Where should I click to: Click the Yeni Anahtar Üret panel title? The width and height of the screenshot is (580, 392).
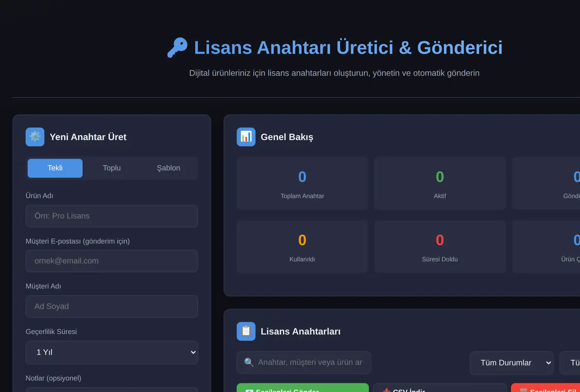tap(88, 137)
